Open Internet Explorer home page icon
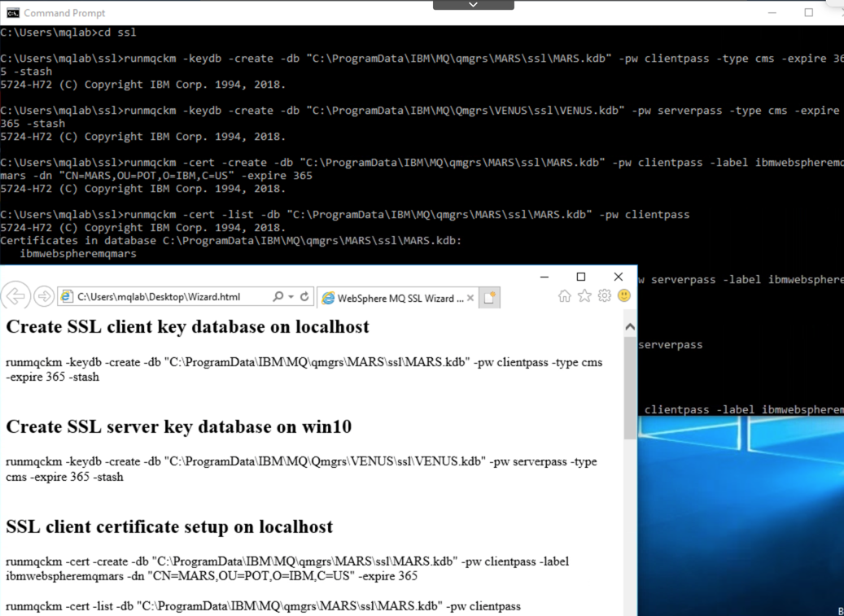This screenshot has width=844, height=616. (x=564, y=296)
